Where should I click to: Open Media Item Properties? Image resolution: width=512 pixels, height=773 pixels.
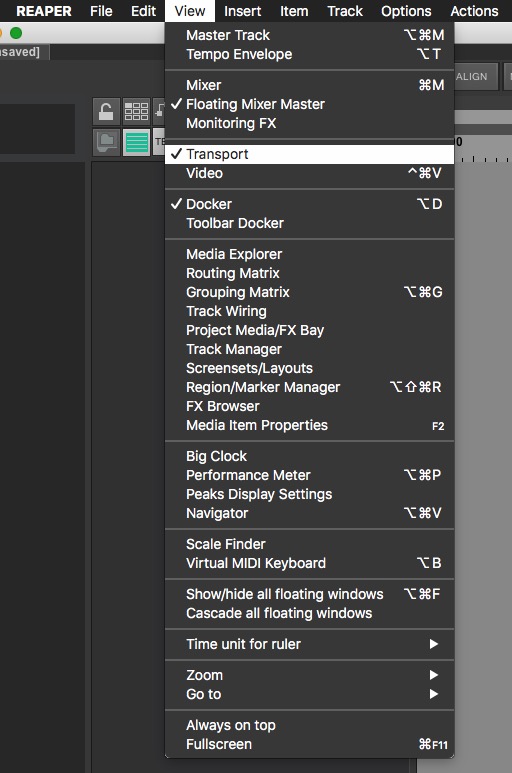[309, 425]
